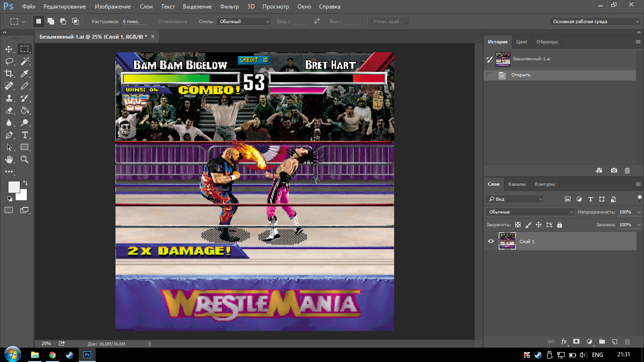The width and height of the screenshot is (644, 362).
Task: Click the background color swatch
Action: (23, 196)
